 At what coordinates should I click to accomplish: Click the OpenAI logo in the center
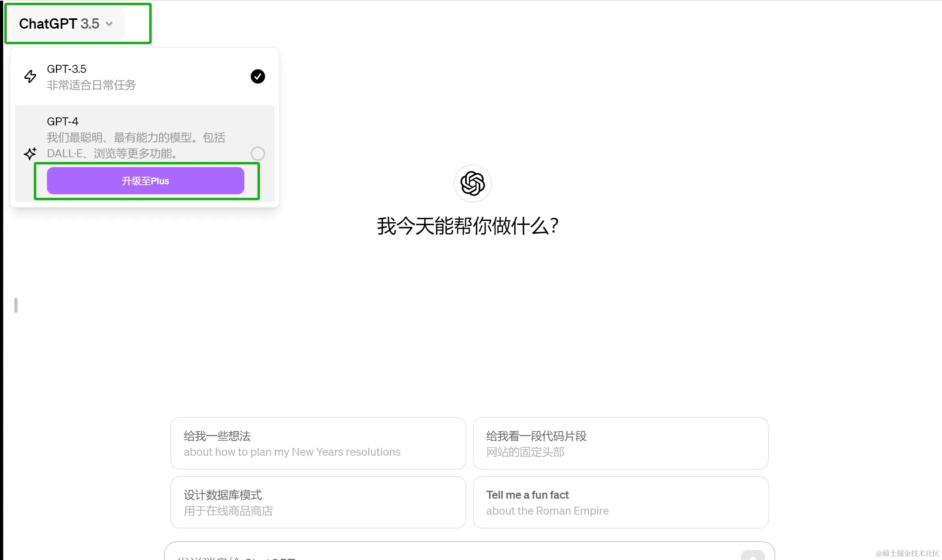[472, 183]
